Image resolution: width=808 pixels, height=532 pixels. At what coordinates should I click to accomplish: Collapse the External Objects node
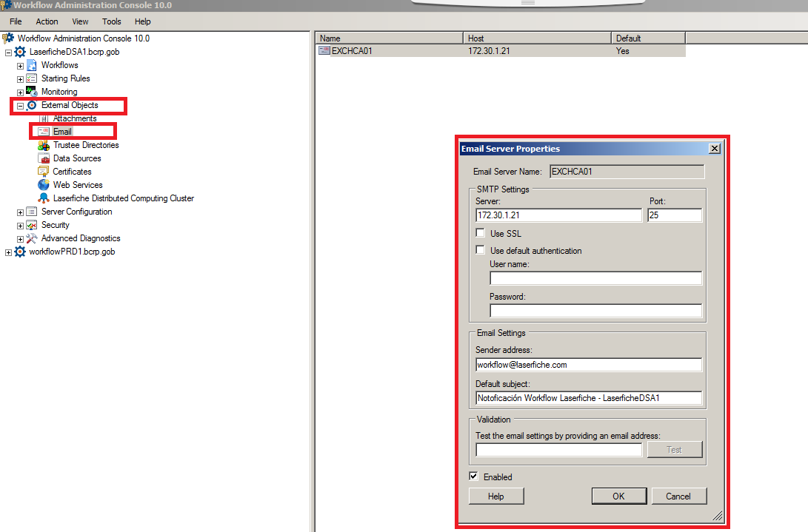coord(20,106)
